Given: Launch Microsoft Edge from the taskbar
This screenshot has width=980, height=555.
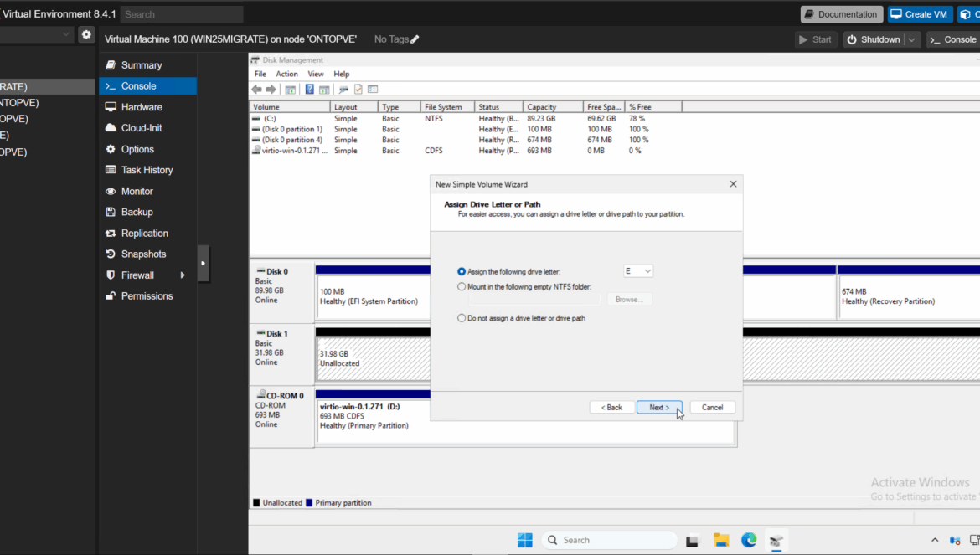Looking at the screenshot, I should tap(749, 540).
